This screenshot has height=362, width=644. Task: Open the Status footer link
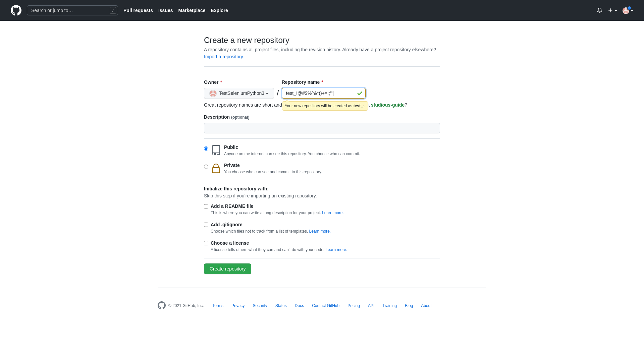281,306
